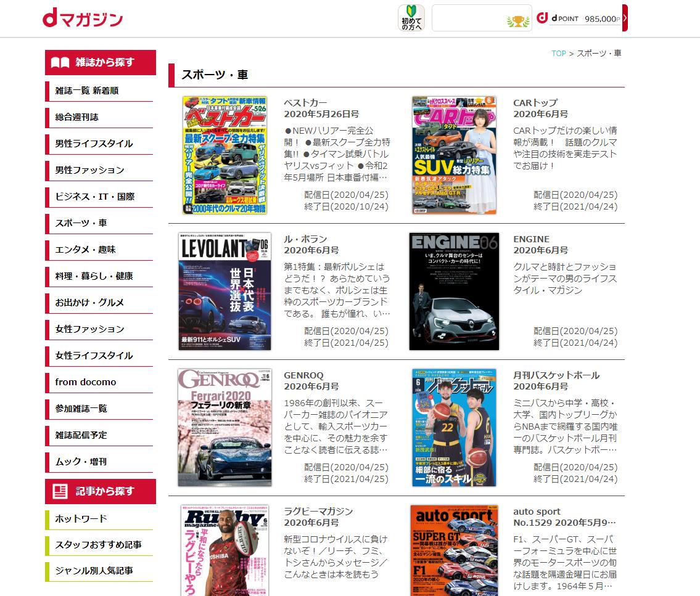700x596 pixels.
Task: Click the trophy ranking icon
Action: click(518, 21)
